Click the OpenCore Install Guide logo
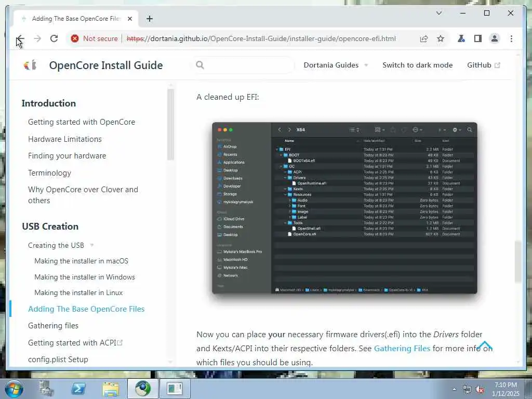This screenshot has width=532, height=399. pos(30,65)
